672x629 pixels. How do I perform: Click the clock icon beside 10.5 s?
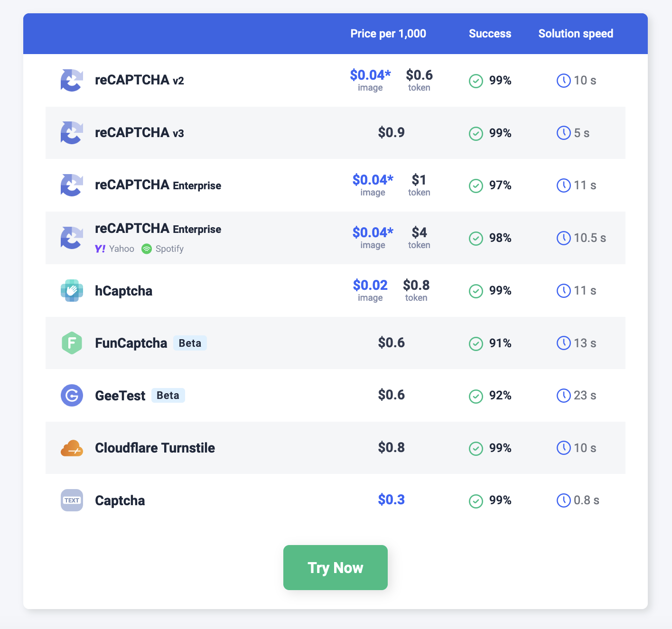[x=563, y=238]
